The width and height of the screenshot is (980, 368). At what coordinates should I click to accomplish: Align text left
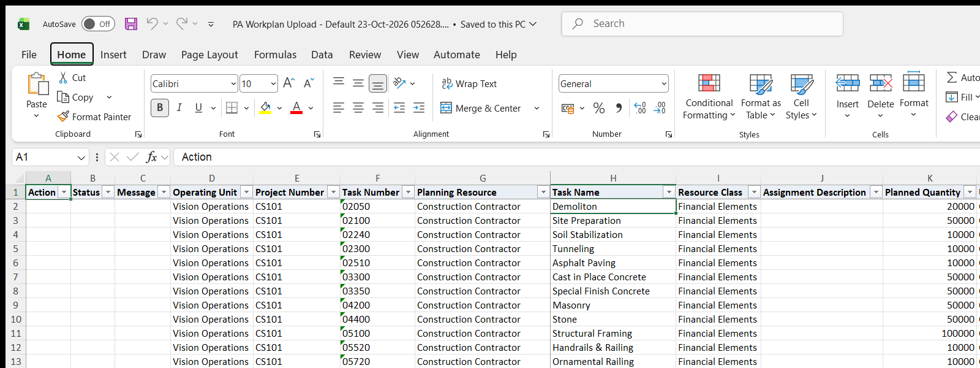click(339, 108)
